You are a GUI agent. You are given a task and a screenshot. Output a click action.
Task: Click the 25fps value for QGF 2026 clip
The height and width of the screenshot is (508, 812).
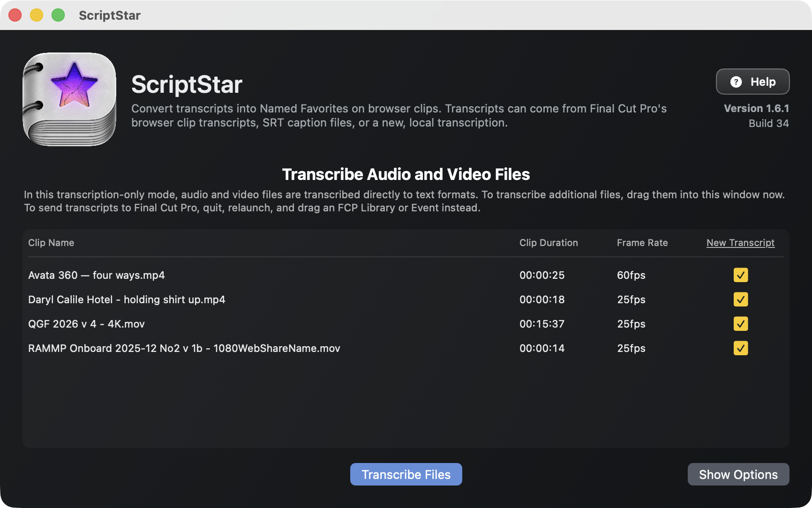tap(631, 324)
